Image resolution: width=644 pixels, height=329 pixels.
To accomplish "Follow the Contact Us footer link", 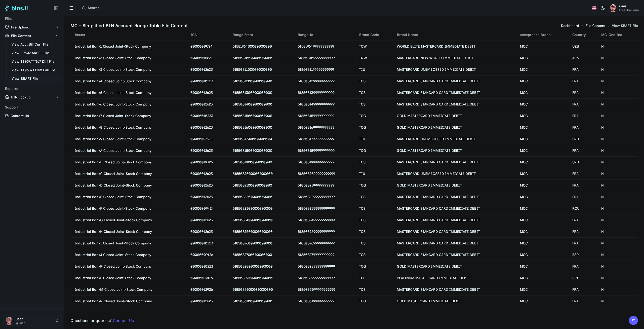I will click(123, 320).
